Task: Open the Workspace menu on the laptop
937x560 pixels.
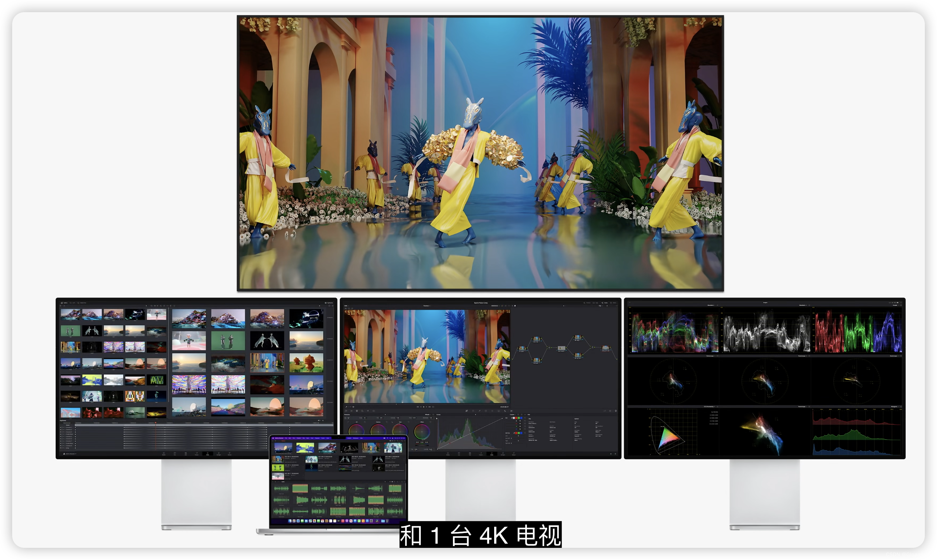Action: (356, 438)
